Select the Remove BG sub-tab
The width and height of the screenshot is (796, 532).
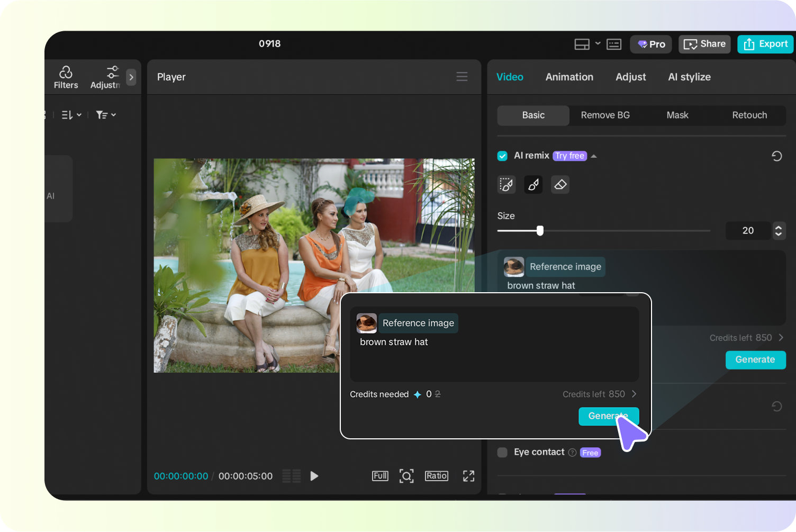(605, 115)
